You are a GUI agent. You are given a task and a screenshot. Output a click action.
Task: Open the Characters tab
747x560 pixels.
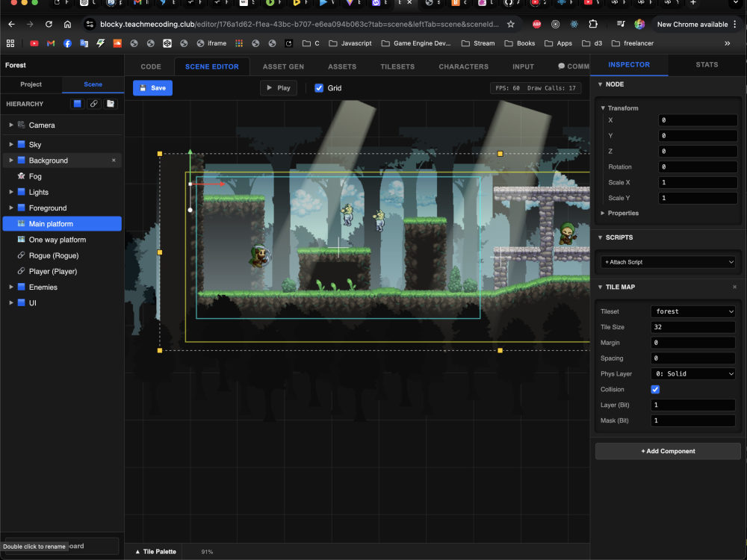click(x=464, y=66)
